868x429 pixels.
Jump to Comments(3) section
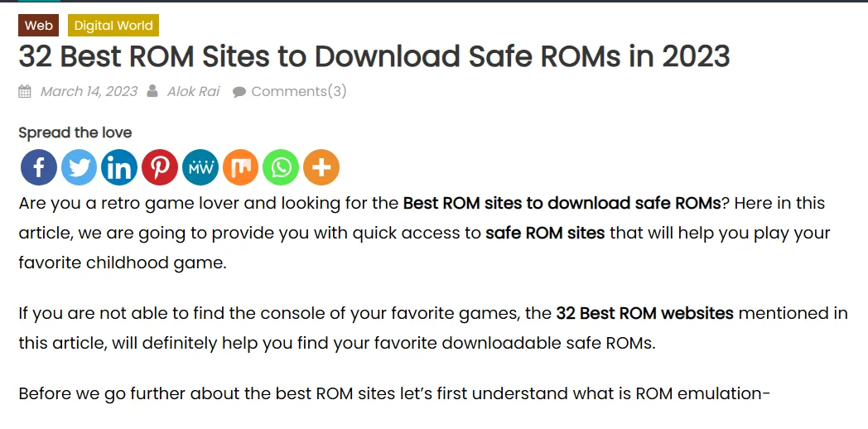pos(299,91)
